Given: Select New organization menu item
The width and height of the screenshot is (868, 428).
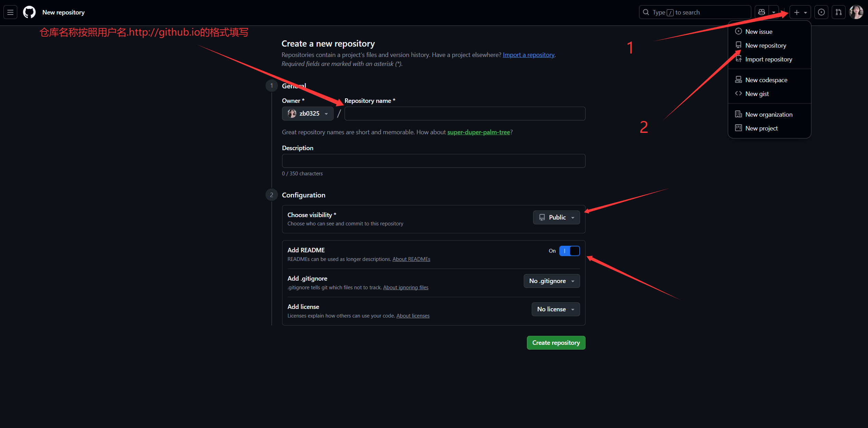Looking at the screenshot, I should pos(769,115).
